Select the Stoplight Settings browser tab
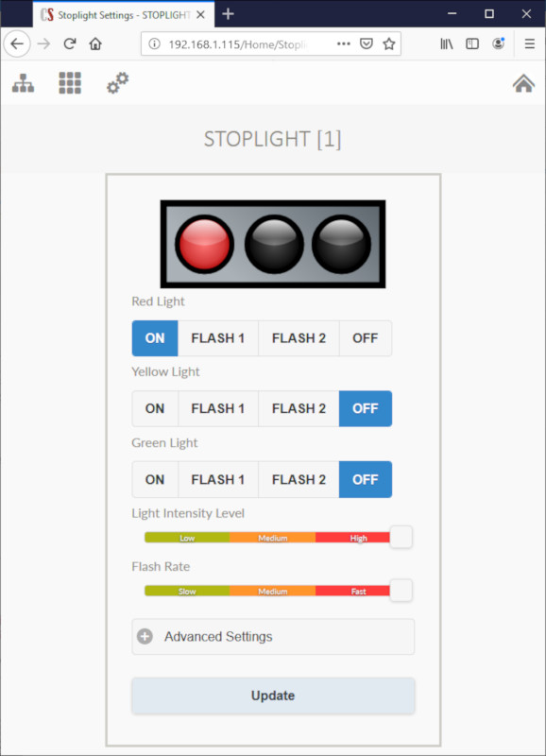This screenshot has height=756, width=546. point(124,15)
